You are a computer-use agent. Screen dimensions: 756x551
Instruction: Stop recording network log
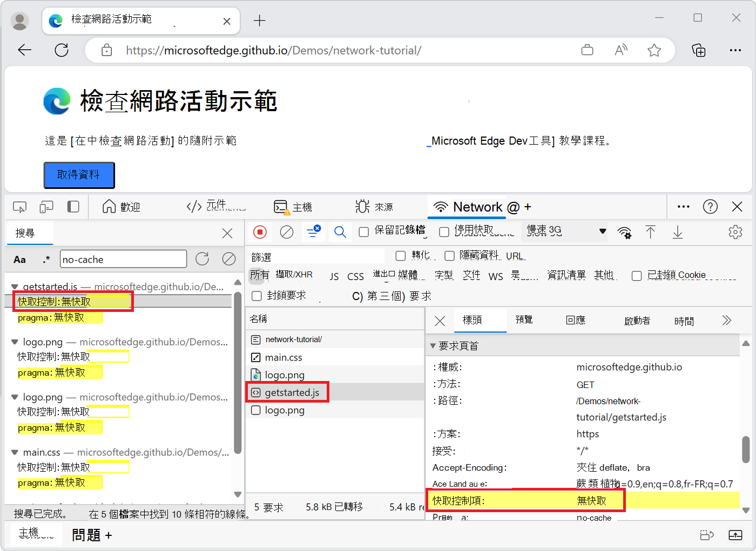(x=260, y=232)
